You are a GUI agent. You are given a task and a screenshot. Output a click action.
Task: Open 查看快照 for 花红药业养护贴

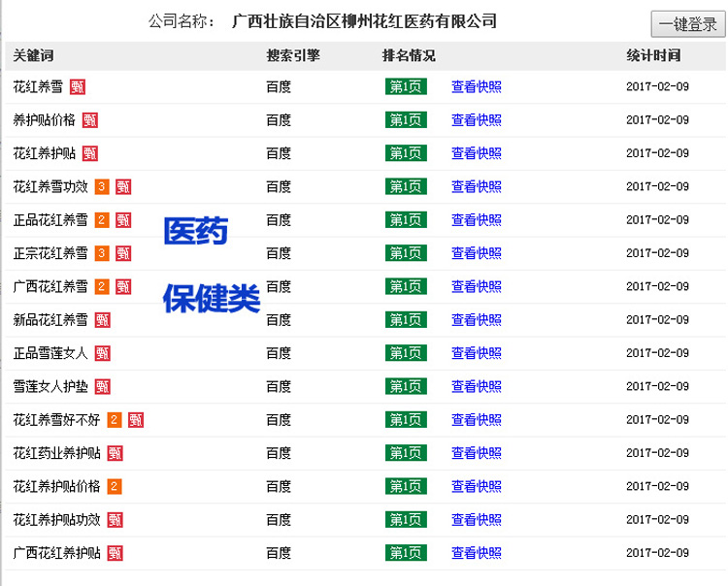coord(477,453)
